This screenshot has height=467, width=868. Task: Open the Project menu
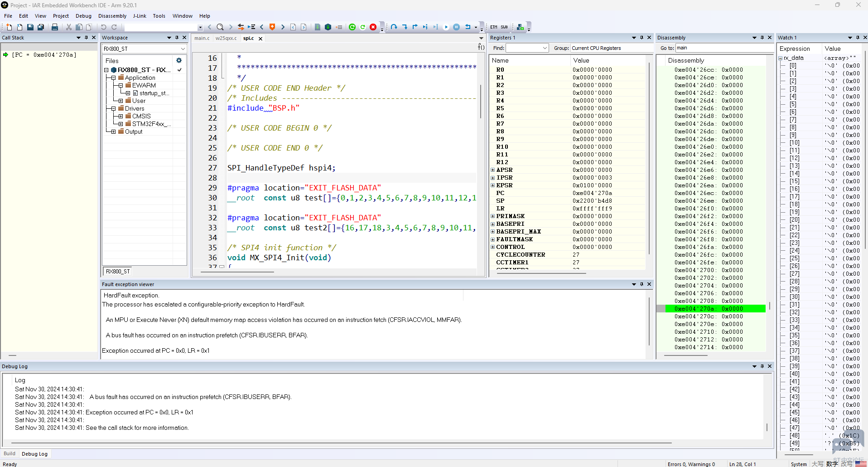(x=61, y=16)
